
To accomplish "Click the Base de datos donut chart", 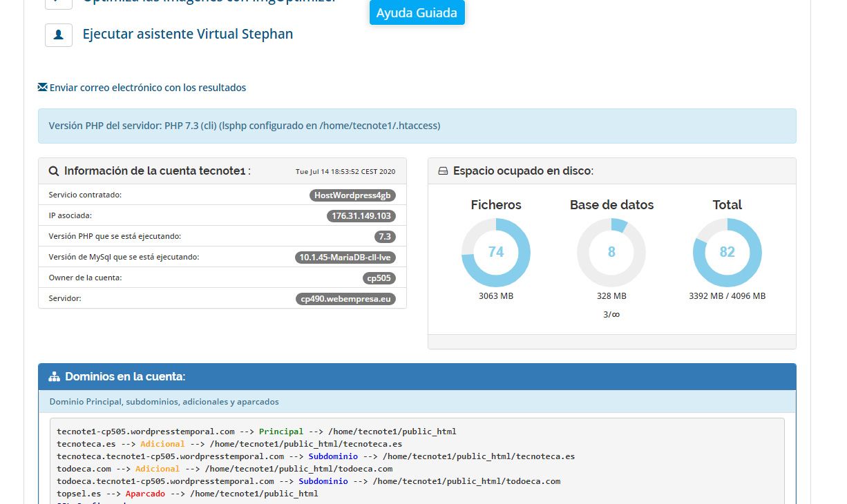I will click(x=611, y=252).
